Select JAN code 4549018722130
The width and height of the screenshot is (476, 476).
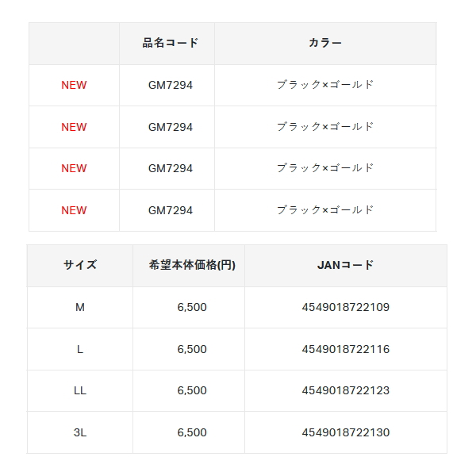345,432
